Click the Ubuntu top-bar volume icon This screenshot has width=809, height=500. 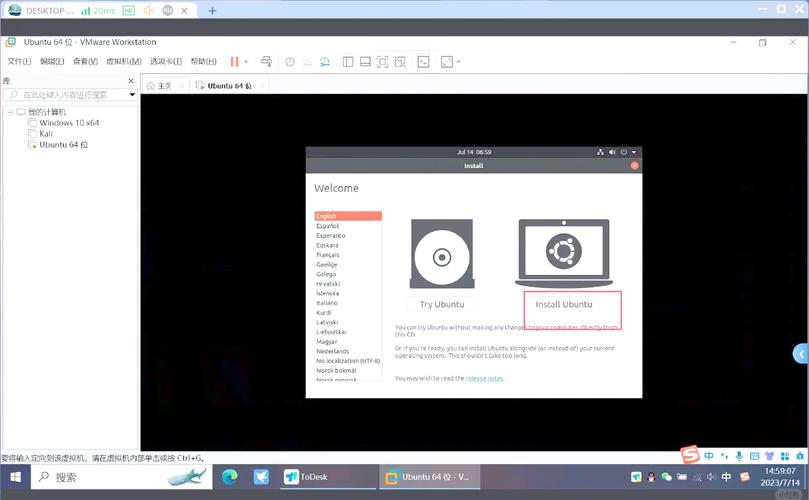(x=612, y=152)
